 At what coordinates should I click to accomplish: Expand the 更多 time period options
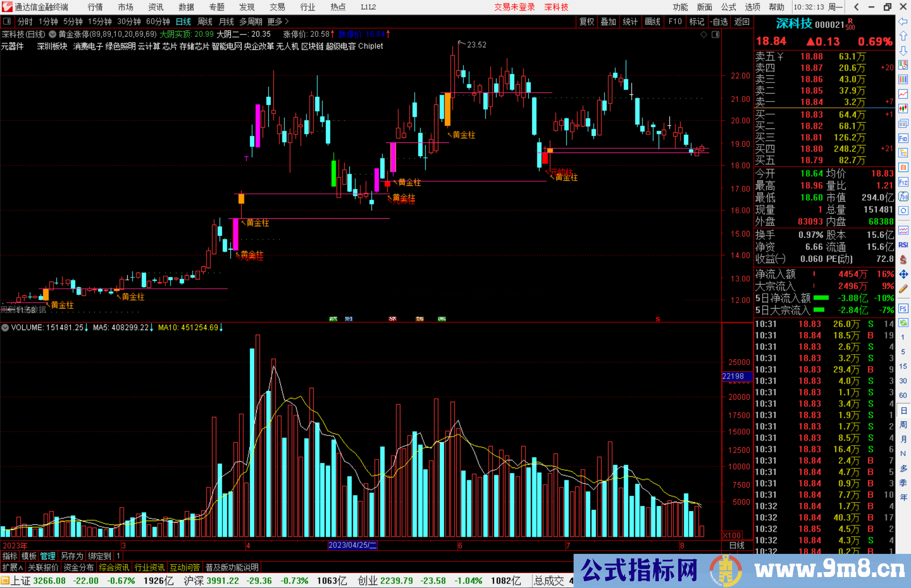[x=278, y=21]
